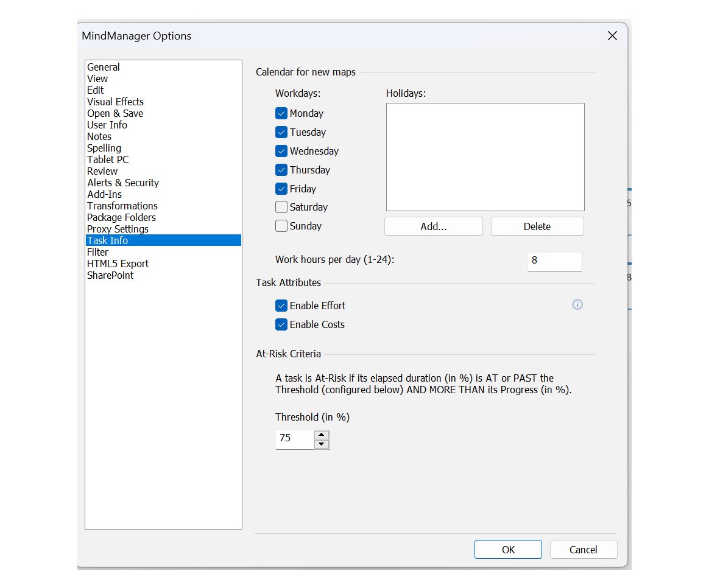Enable Saturday as a workday

click(x=281, y=207)
